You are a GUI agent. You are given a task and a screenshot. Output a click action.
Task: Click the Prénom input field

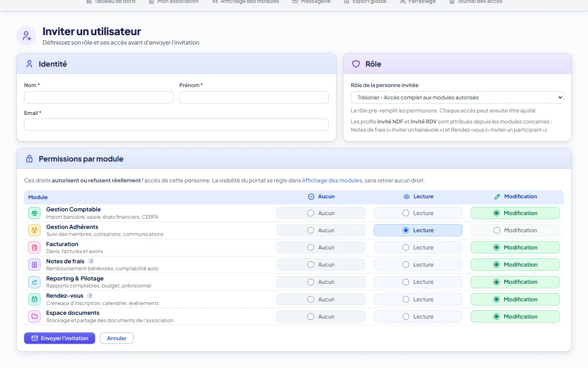pos(254,97)
